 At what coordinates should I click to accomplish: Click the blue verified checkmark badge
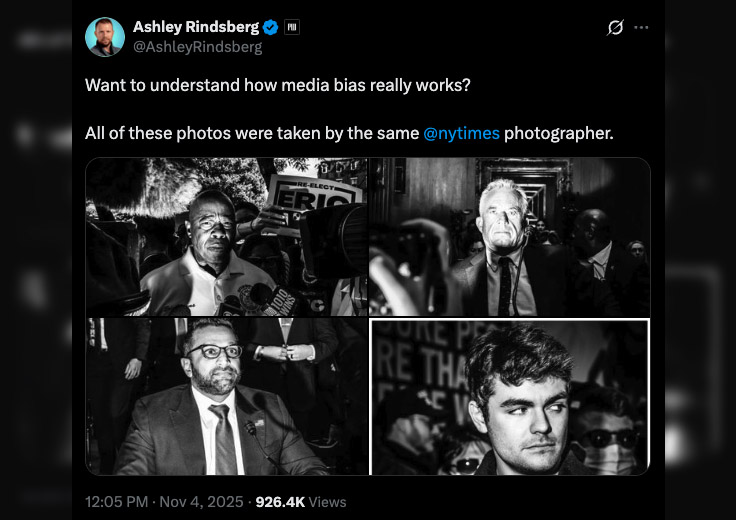pos(270,28)
